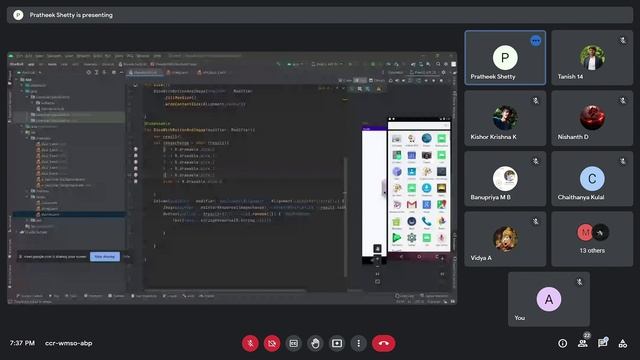The height and width of the screenshot is (360, 640).
Task: Open the app run configuration dropdown
Action: [294, 64]
